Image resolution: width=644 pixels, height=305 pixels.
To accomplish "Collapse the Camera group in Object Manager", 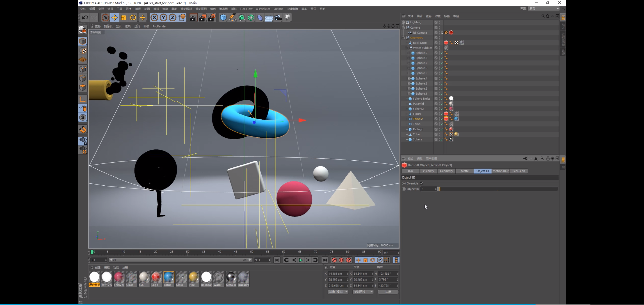I will [x=404, y=28].
